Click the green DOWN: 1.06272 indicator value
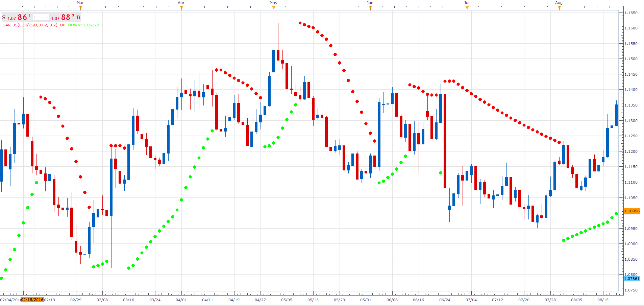Image resolution: width=644 pixels, height=306 pixels. coord(83,25)
